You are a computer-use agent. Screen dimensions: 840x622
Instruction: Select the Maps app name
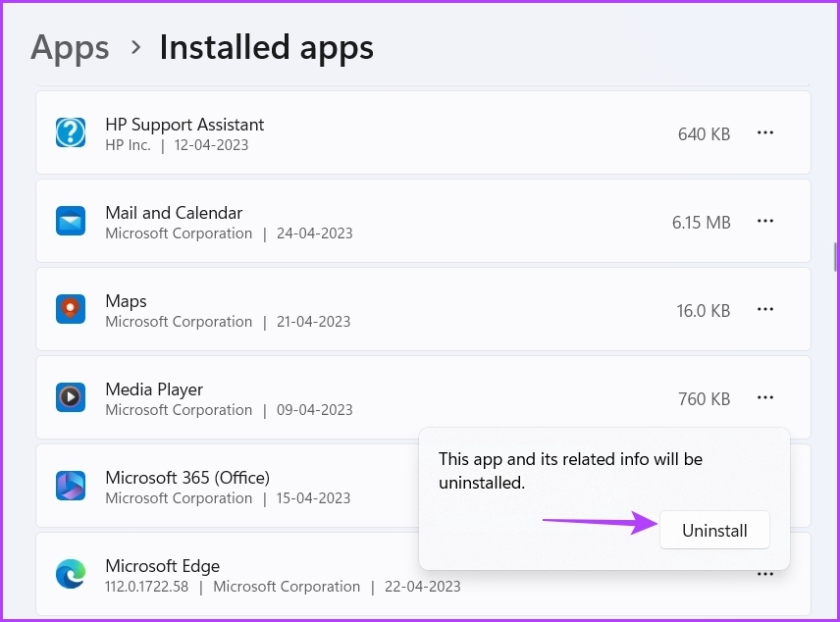pos(128,301)
